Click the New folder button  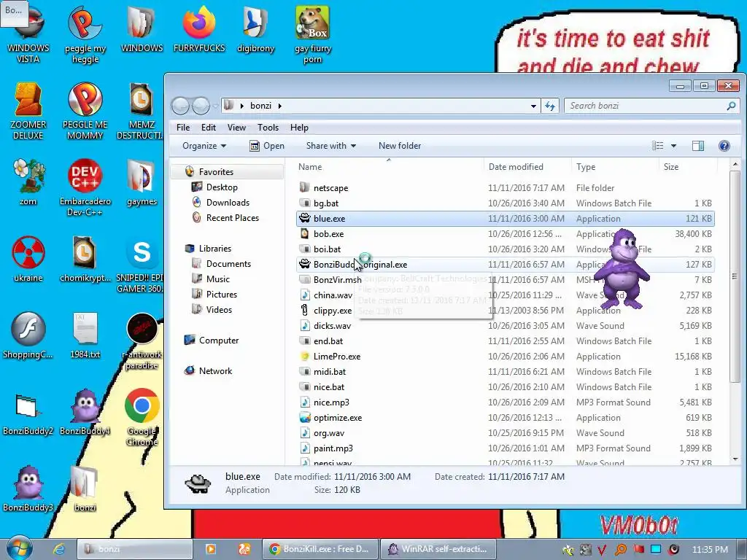point(400,146)
